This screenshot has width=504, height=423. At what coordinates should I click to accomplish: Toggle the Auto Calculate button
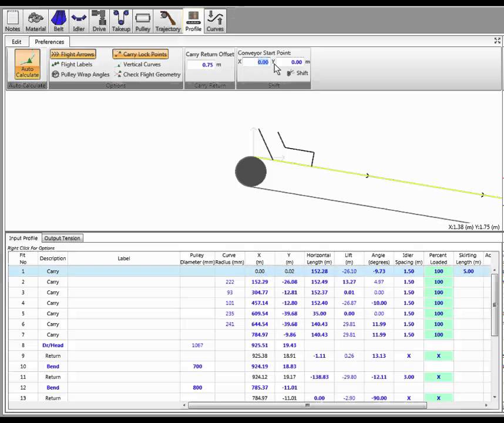[x=28, y=64]
